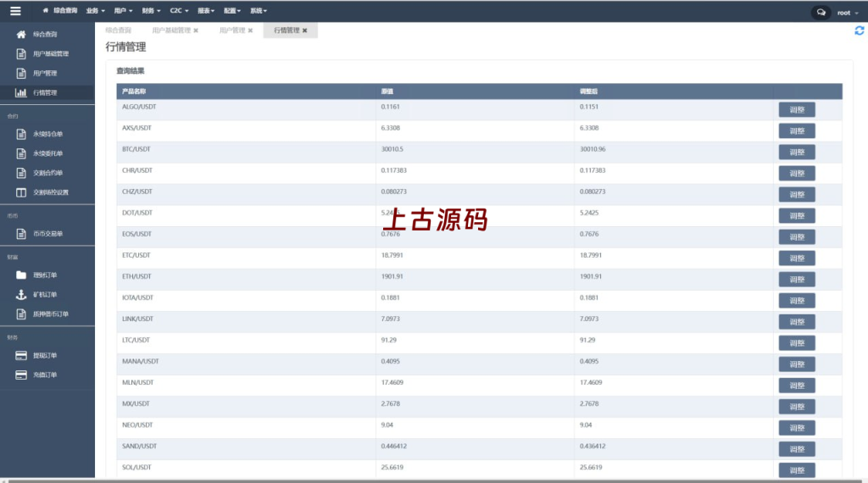
Task: Click 调整 button for AXS/USDT
Action: click(797, 131)
